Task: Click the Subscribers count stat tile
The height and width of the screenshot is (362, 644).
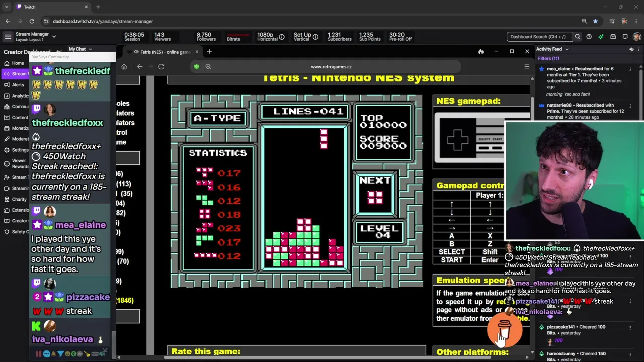Action: click(340, 37)
